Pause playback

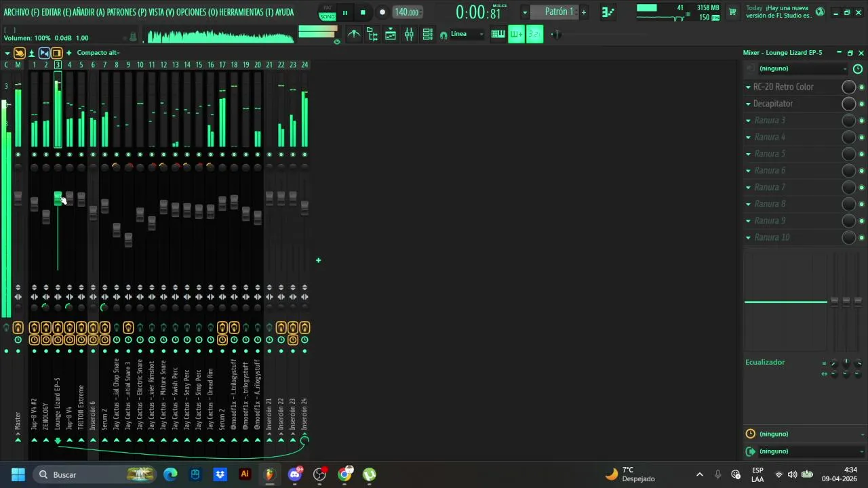click(344, 12)
